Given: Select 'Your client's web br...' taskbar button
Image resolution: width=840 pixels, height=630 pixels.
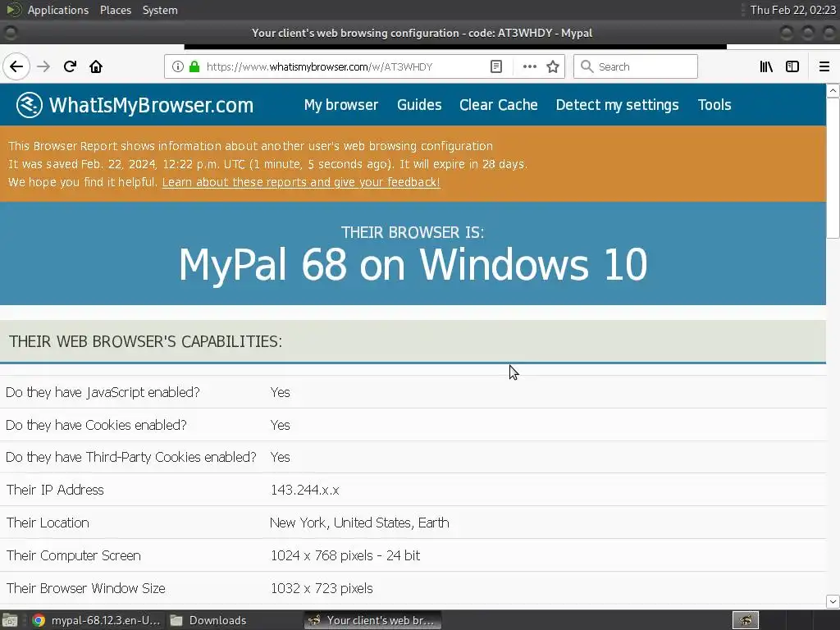Looking at the screenshot, I should (373, 620).
